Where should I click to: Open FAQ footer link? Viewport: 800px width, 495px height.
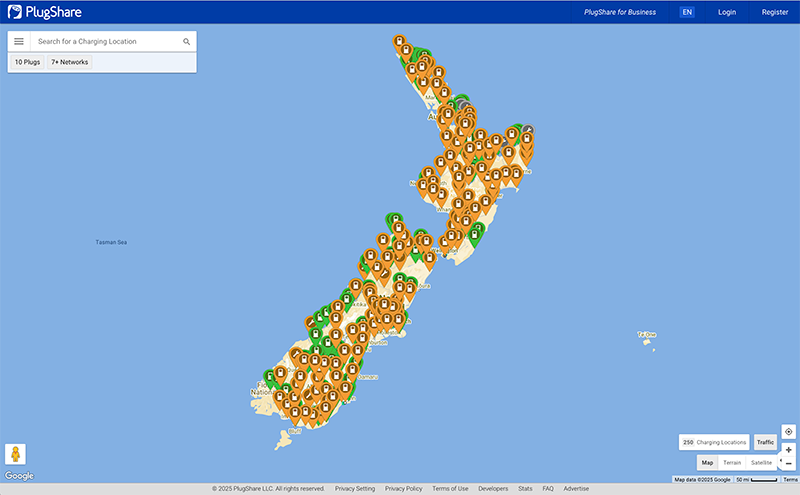point(548,489)
